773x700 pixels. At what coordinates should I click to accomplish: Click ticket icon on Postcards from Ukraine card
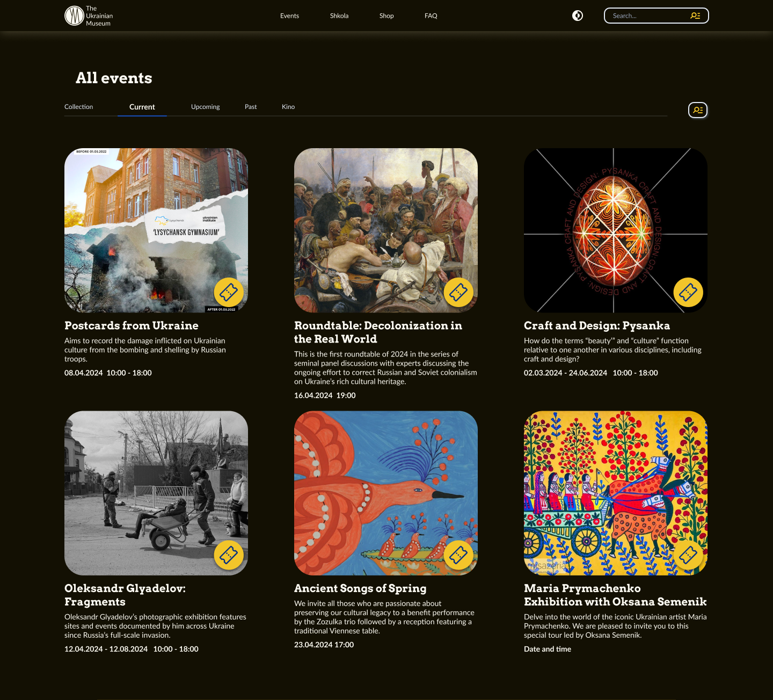click(229, 292)
